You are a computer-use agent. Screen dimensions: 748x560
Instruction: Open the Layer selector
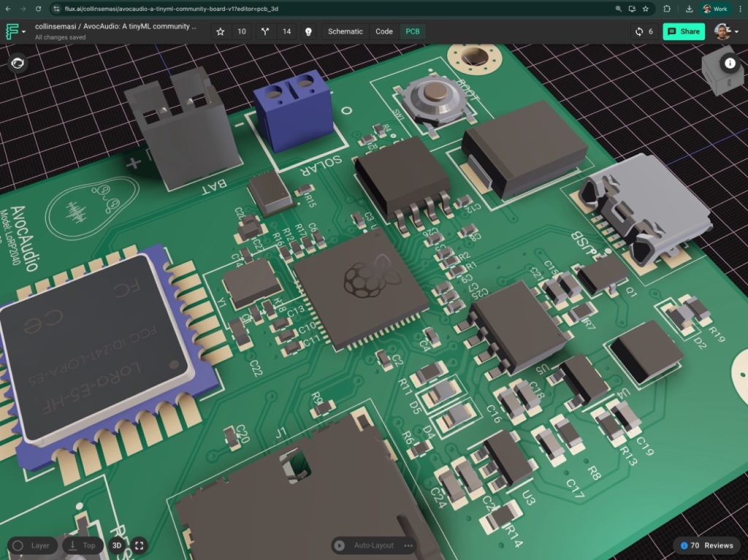pyautogui.click(x=33, y=545)
